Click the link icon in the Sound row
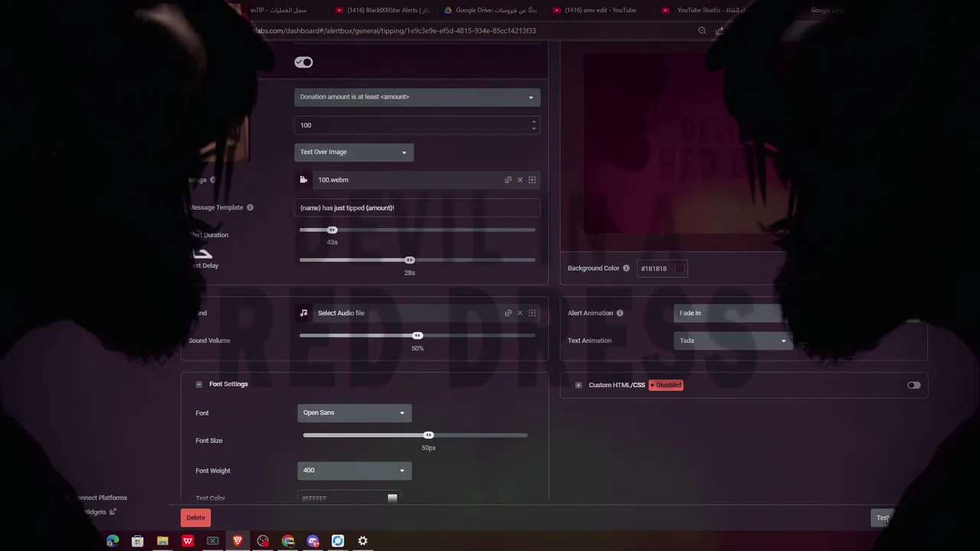Image resolution: width=980 pixels, height=551 pixels. coord(508,313)
